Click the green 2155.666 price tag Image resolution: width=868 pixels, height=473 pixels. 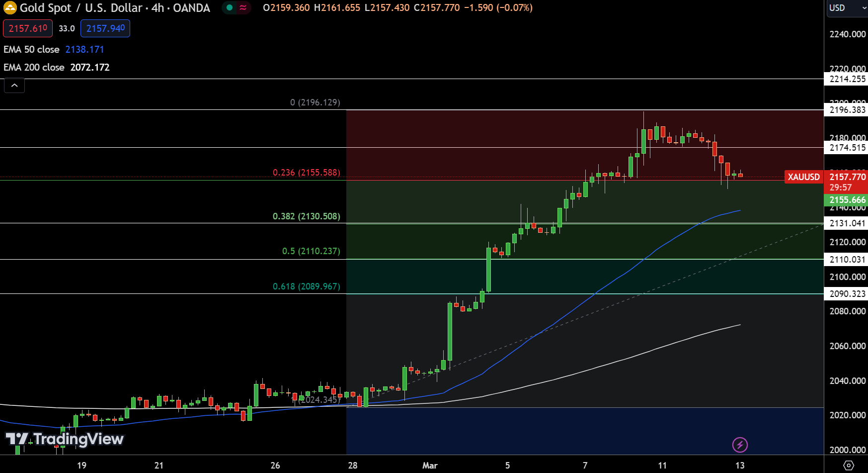847,200
